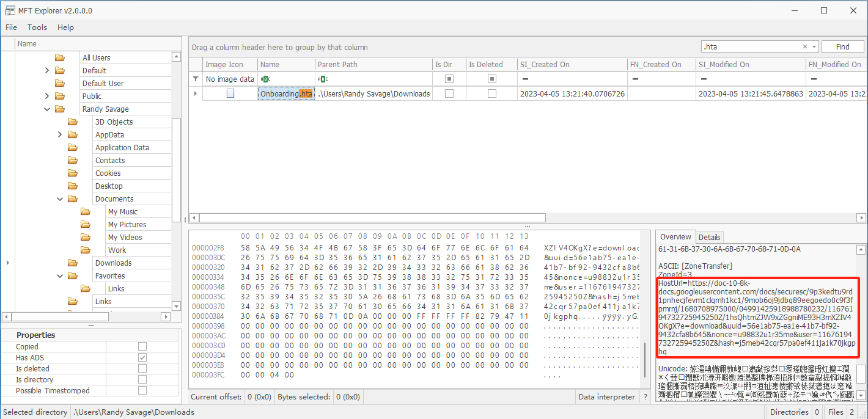This screenshot has height=419, width=868.
Task: Click the Favorites folder icon
Action: coord(72,275)
